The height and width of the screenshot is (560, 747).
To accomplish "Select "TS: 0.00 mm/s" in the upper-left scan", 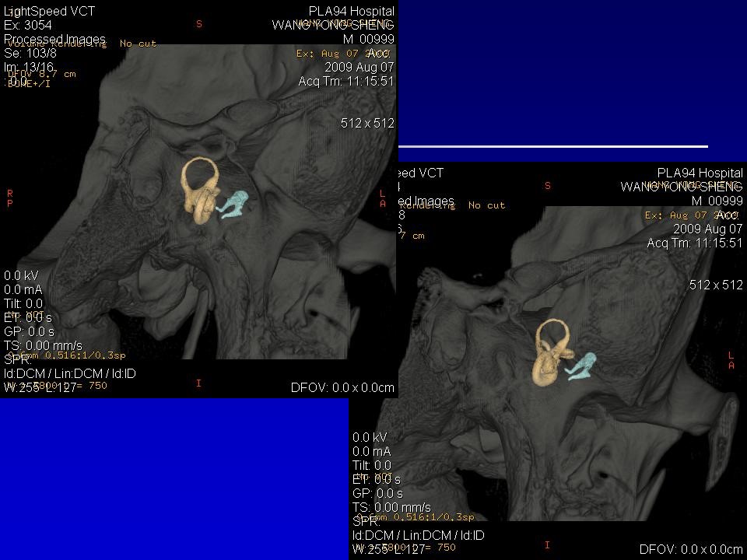I will (43, 345).
